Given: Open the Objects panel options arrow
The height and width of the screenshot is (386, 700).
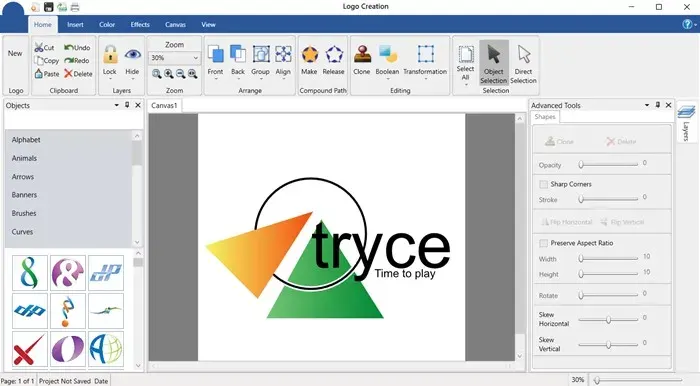Looking at the screenshot, I should pyautogui.click(x=117, y=105).
